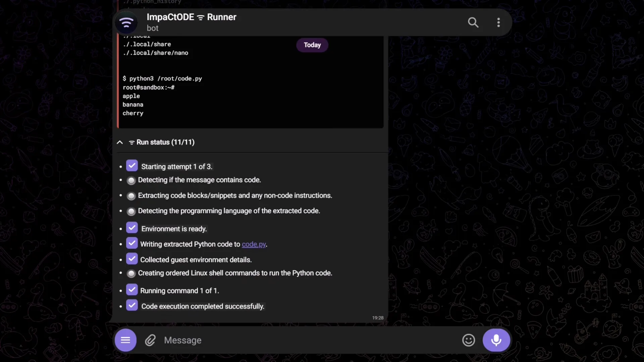This screenshot has width=644, height=362.
Task: Click 'Environment is ready.' status text
Action: (174, 229)
